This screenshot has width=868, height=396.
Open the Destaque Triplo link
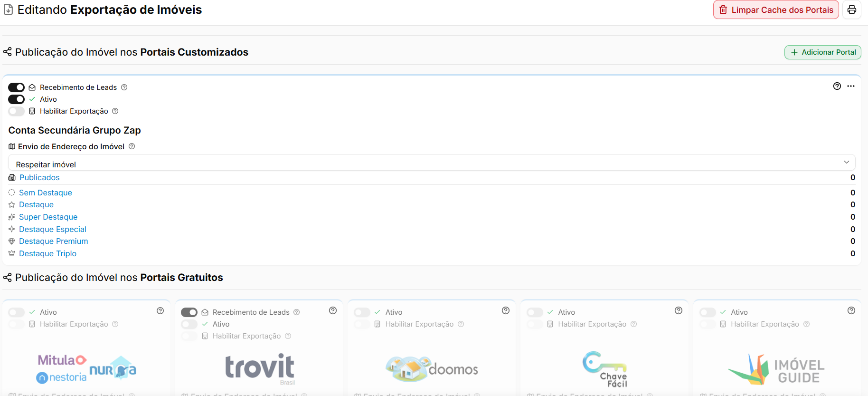(x=47, y=253)
